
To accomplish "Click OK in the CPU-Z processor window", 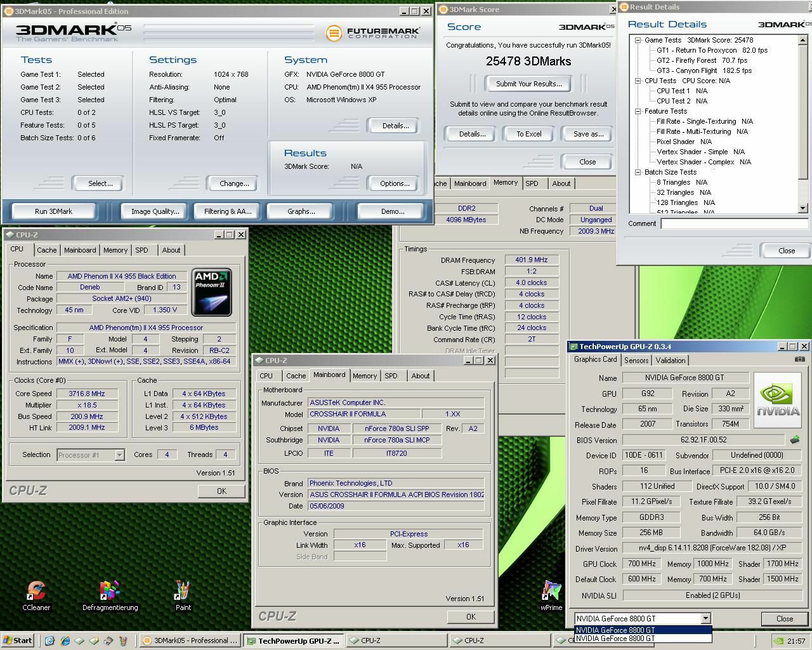I will (x=221, y=491).
